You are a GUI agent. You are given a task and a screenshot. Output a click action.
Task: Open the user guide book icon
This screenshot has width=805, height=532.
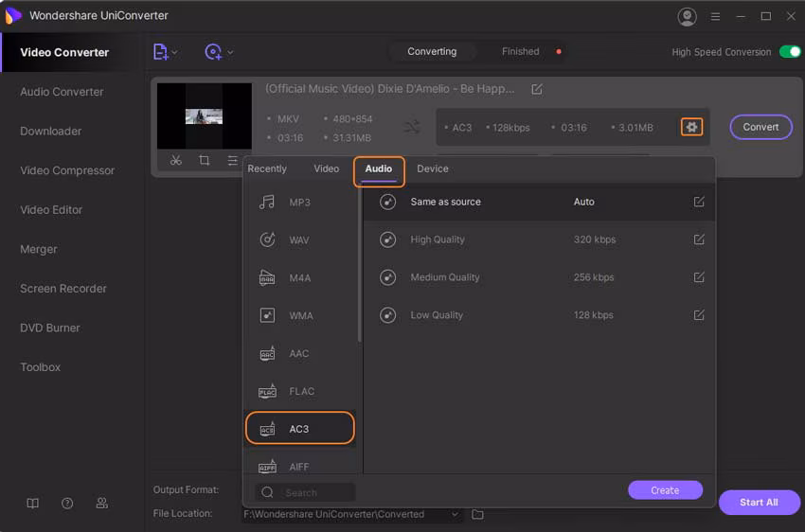coord(33,504)
